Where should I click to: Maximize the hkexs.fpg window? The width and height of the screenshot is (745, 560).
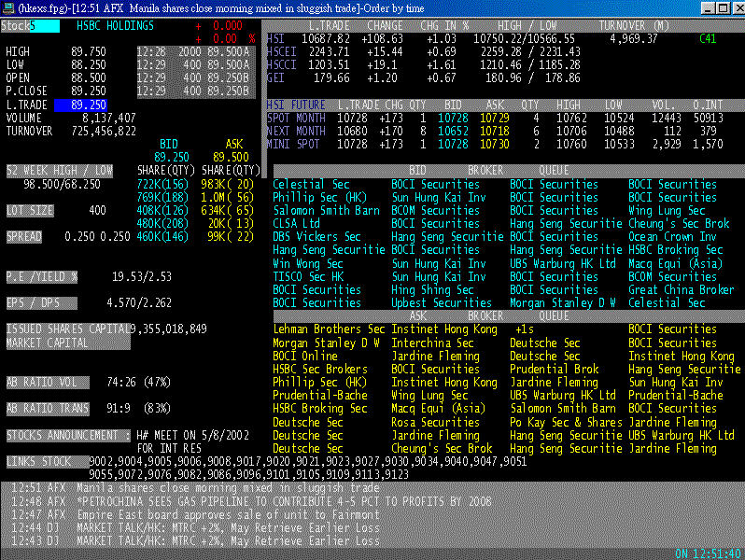point(724,8)
